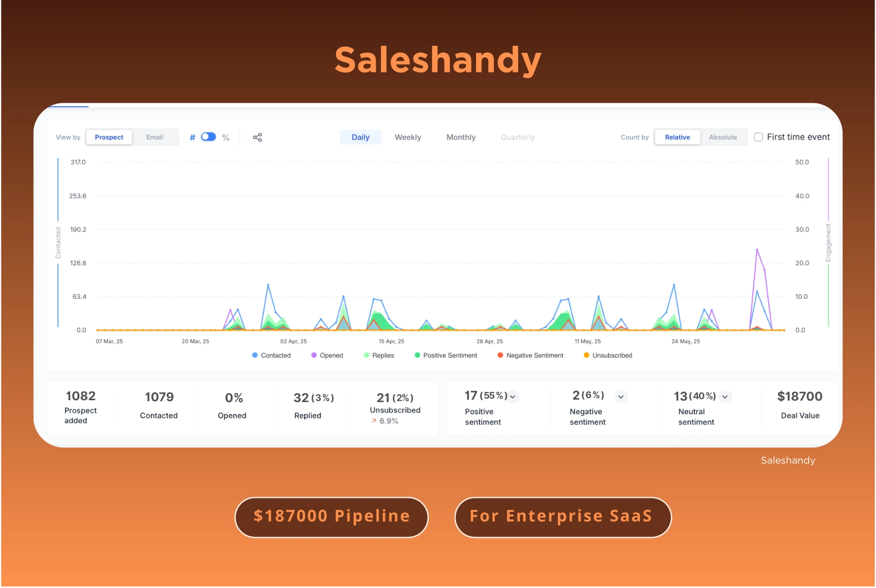Switch to the Quarterly tab
The height and width of the screenshot is (588, 876).
click(x=518, y=137)
